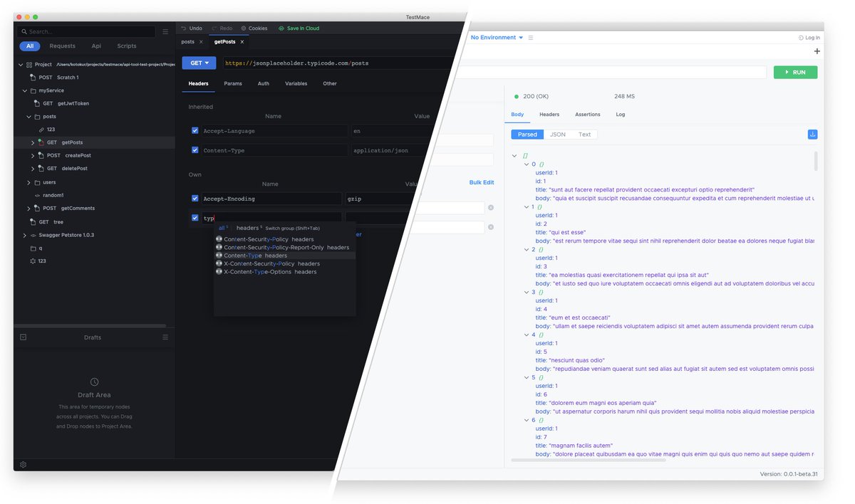Image resolution: width=855 pixels, height=504 pixels.
Task: Click the plus icon to add tab
Action: click(x=817, y=51)
